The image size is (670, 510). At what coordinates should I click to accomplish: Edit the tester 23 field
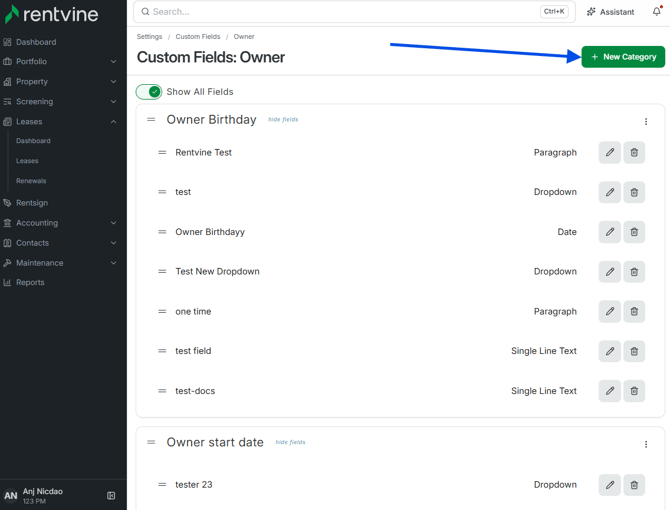coord(609,485)
